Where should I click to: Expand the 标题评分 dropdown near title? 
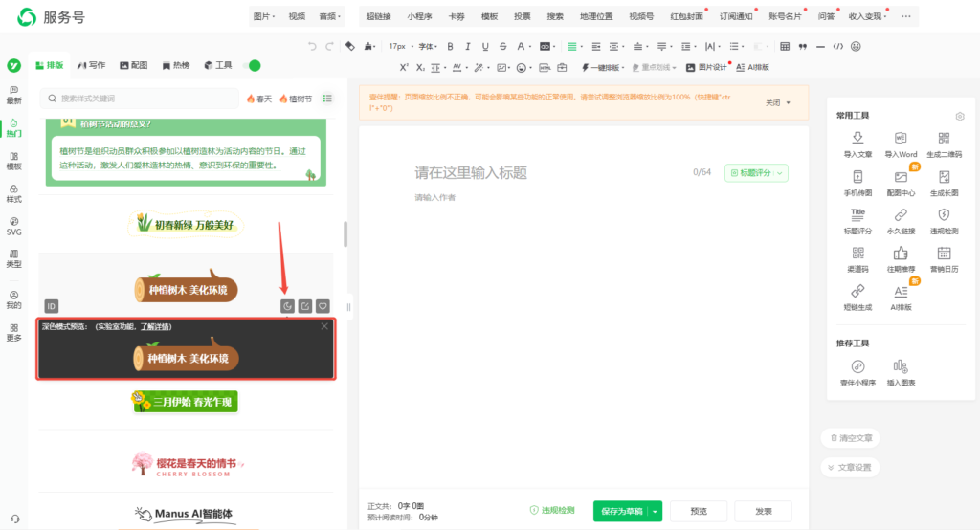tap(756, 173)
